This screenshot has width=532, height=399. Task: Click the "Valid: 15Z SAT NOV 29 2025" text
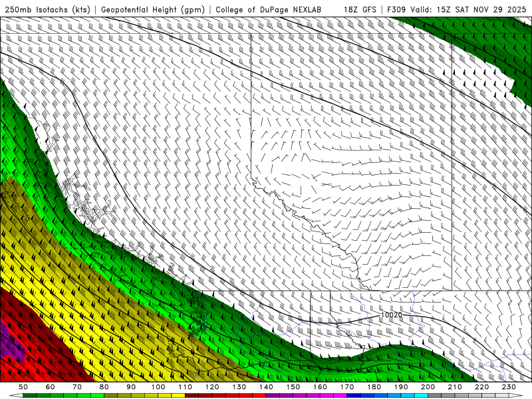pos(469,9)
